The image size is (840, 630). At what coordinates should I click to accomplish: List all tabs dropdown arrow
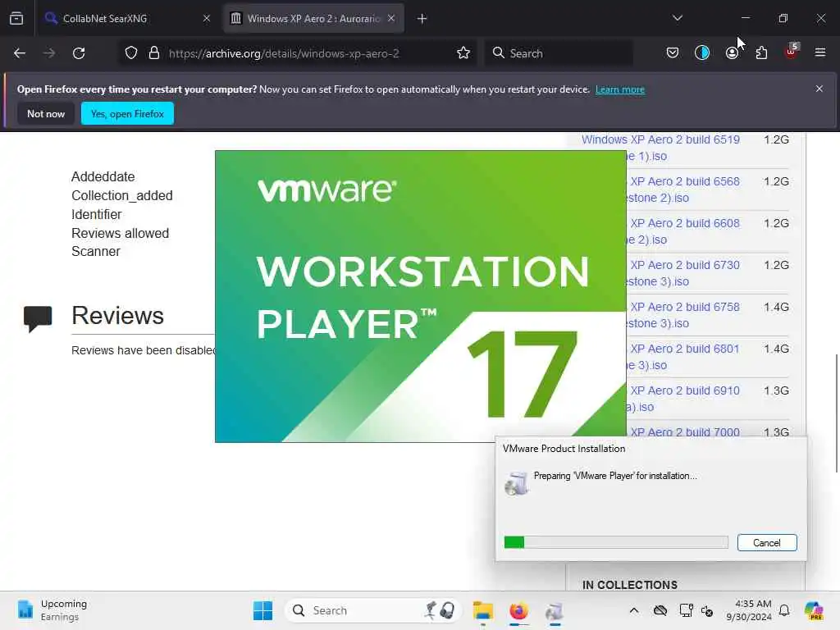click(x=678, y=18)
